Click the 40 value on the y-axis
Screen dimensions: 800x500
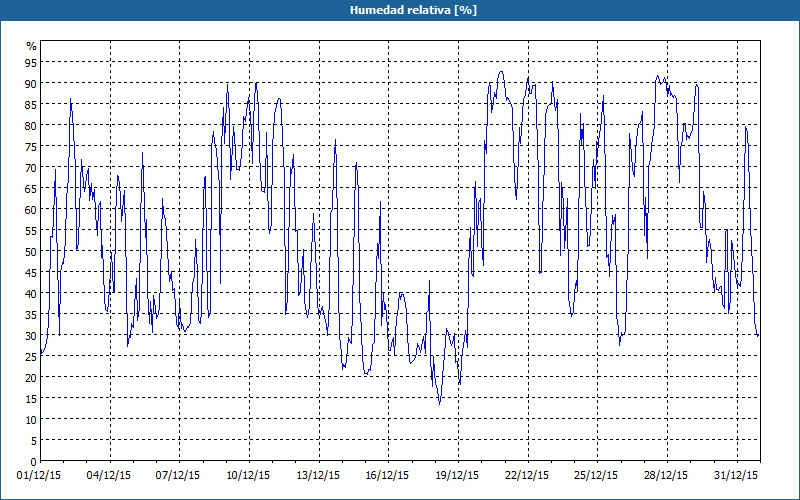31,293
